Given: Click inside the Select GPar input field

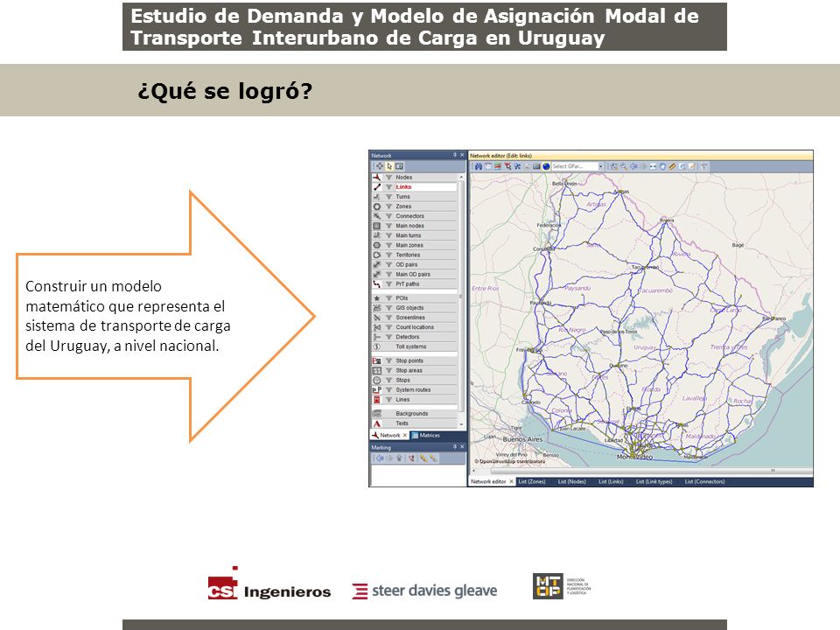Looking at the screenshot, I should click(574, 166).
